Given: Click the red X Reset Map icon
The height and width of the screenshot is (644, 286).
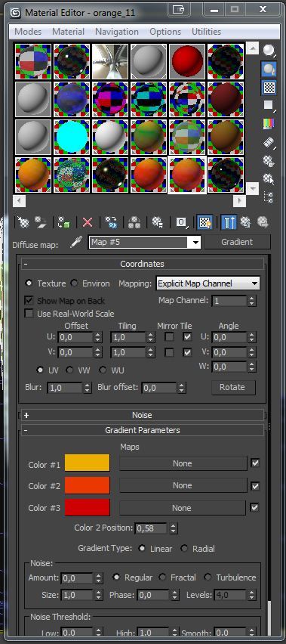Looking at the screenshot, I should point(88,222).
